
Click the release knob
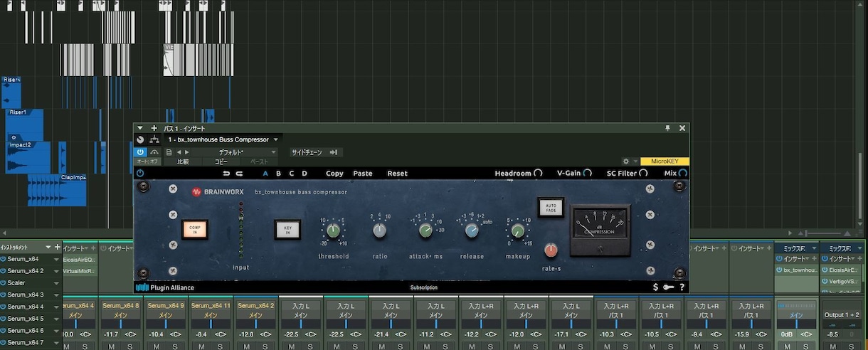coord(472,230)
